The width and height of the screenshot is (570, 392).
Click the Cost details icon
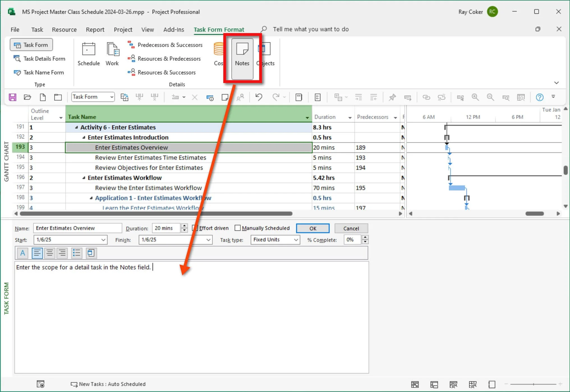click(219, 54)
